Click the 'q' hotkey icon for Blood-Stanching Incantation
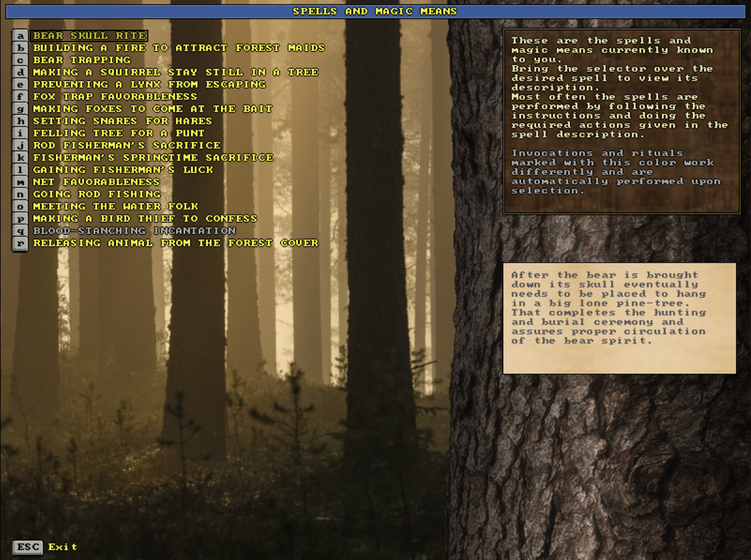Screen dimensions: 751x560 pos(20,231)
